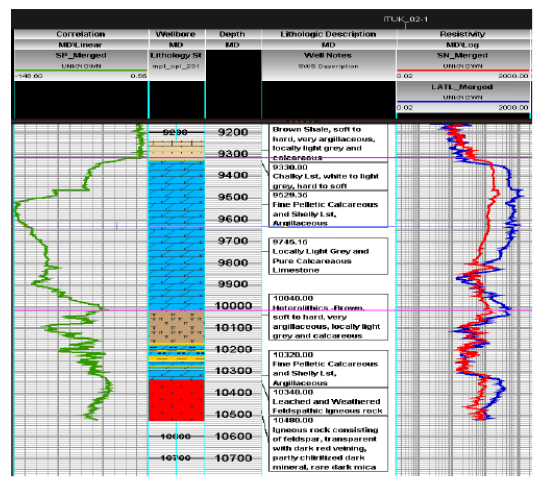Select the LATL_Merged curve header

click(x=463, y=87)
